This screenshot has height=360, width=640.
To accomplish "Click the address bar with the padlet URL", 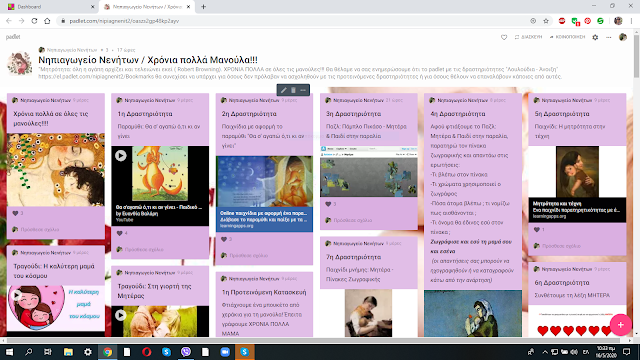I will click(x=294, y=21).
